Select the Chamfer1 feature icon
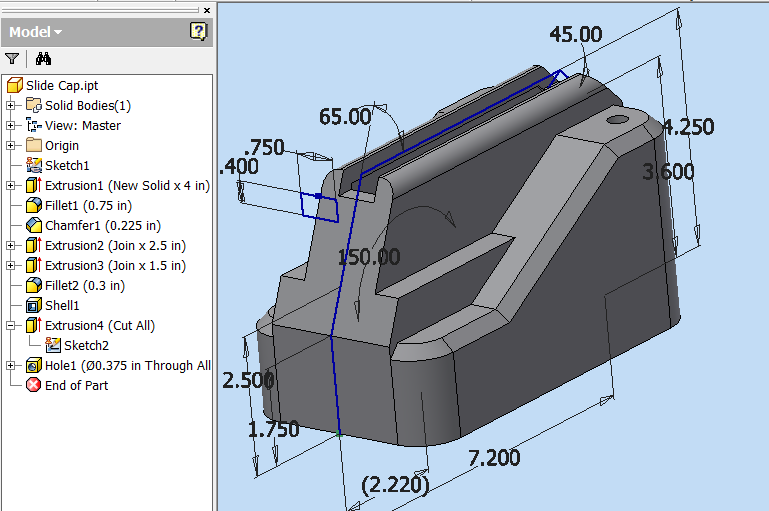Image resolution: width=769 pixels, height=511 pixels. pos(34,225)
